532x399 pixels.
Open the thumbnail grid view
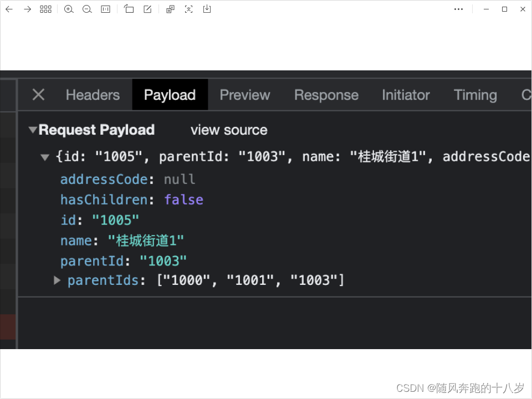tap(45, 9)
